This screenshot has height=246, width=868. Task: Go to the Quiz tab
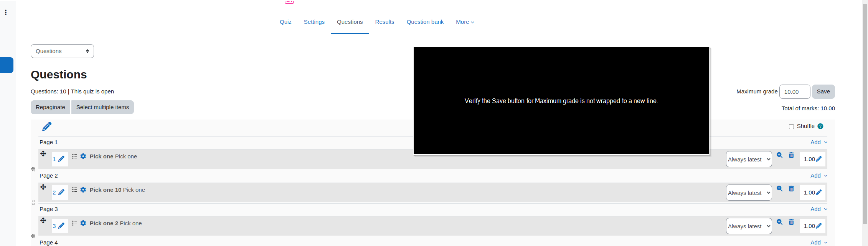tap(285, 22)
